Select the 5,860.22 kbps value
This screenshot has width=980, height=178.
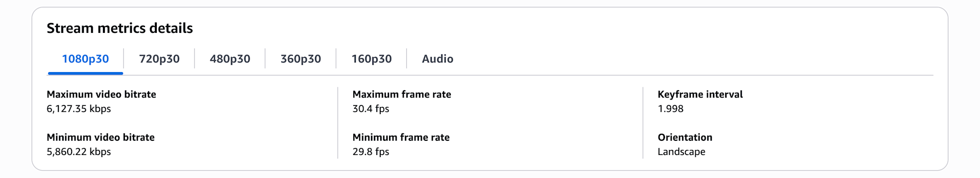tap(79, 152)
